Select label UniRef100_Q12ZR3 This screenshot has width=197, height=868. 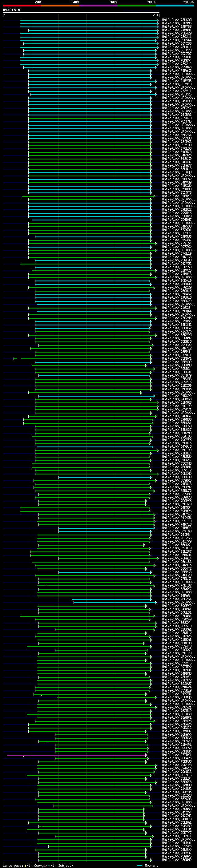[x=177, y=796]
